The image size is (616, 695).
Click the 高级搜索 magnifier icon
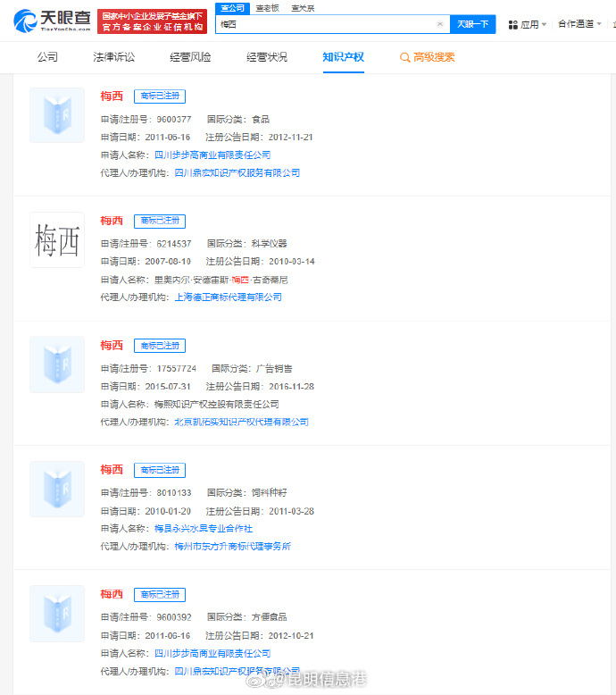point(404,57)
